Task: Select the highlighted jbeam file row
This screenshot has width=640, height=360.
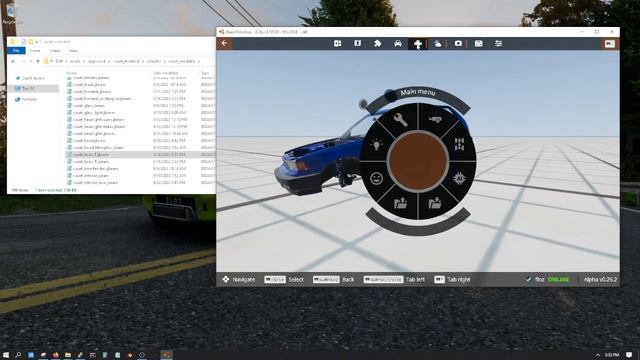Action: coord(140,155)
